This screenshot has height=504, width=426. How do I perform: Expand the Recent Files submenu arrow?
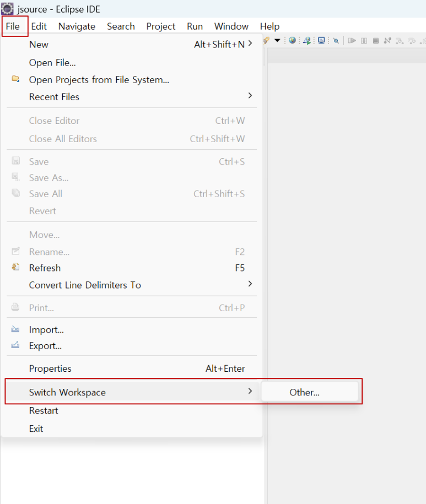pyautogui.click(x=250, y=95)
